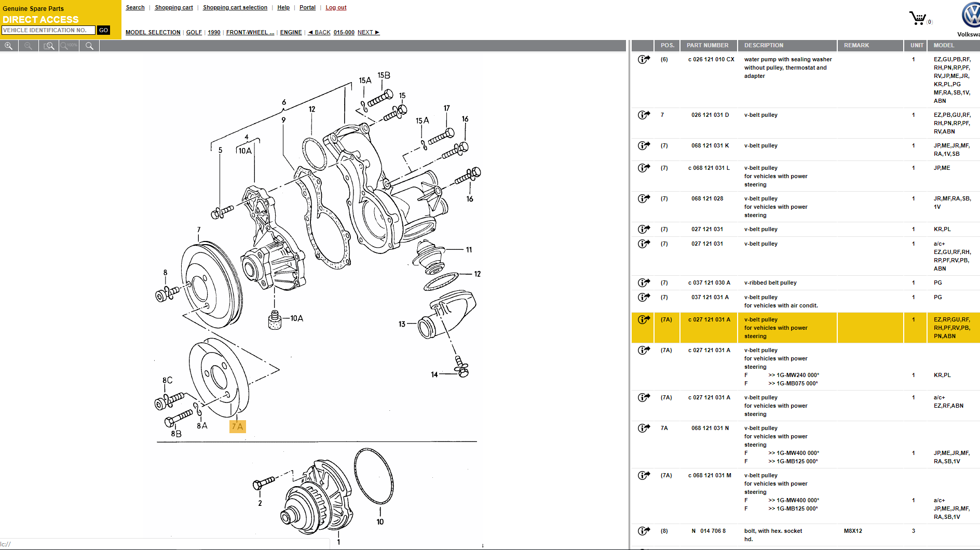Sort by the PART NUMBER column header
The image size is (980, 550).
[707, 45]
